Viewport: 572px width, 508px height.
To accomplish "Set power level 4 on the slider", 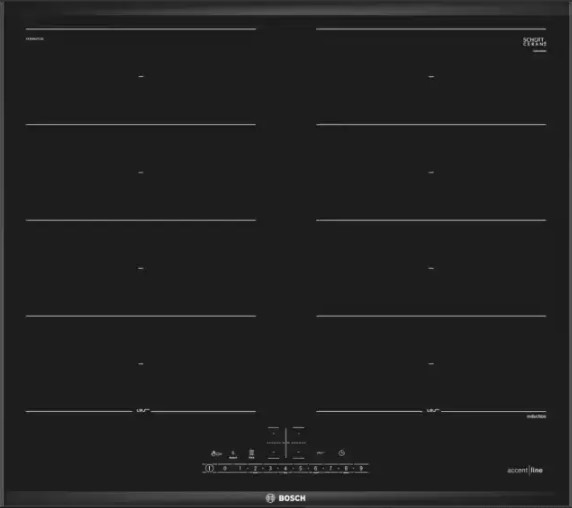I will pos(285,468).
